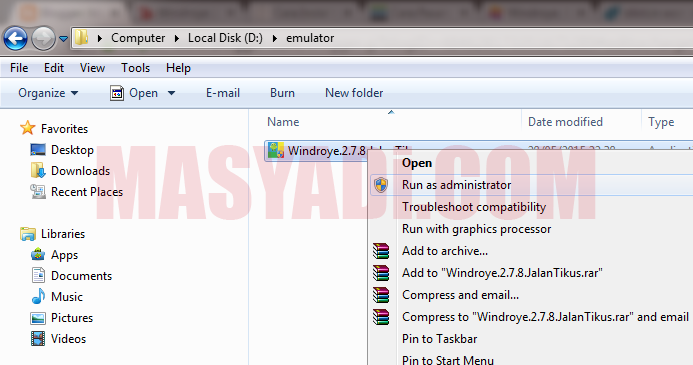Select the Windroye.2.7.8 file icon
The width and height of the screenshot is (693, 365).
point(276,150)
